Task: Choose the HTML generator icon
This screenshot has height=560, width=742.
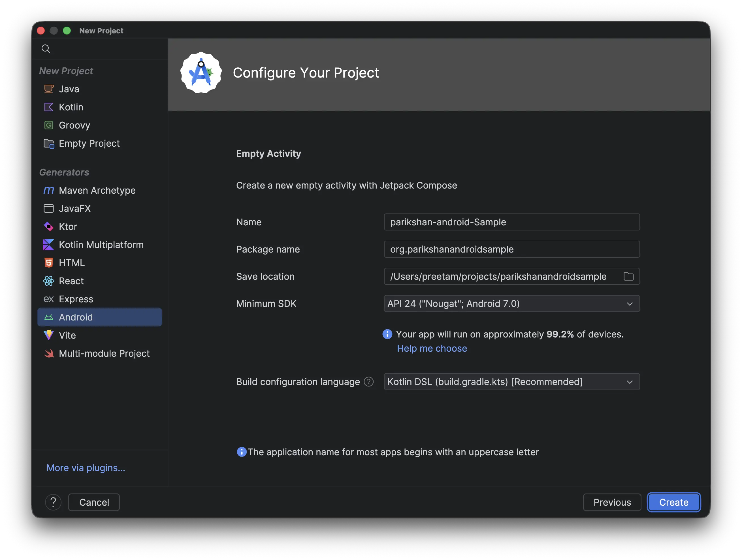Action: tap(49, 262)
